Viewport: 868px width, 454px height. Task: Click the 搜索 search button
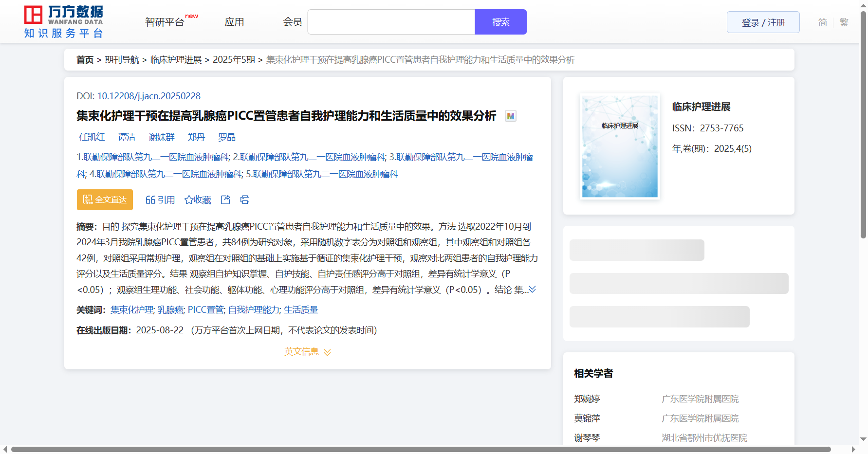pyautogui.click(x=500, y=22)
